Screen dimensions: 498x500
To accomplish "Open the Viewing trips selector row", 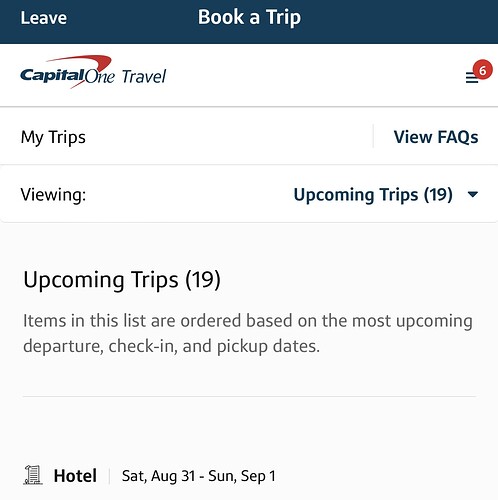I will [249, 194].
